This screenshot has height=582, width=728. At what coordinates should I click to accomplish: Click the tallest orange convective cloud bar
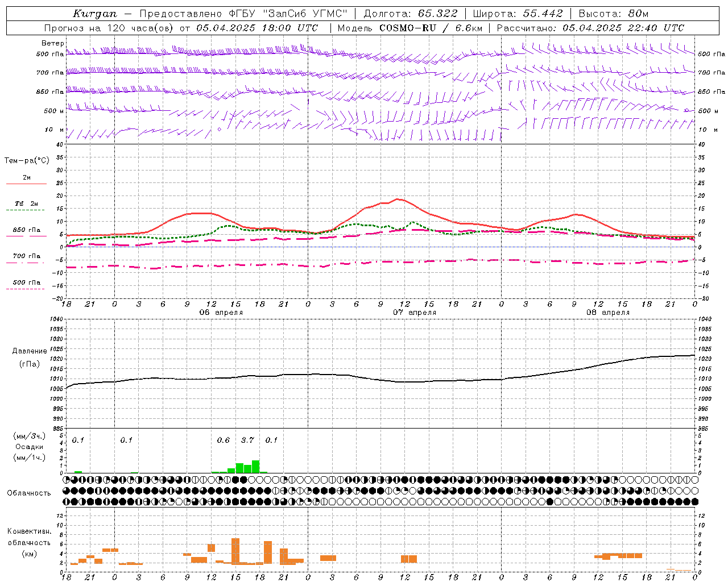pyautogui.click(x=235, y=551)
